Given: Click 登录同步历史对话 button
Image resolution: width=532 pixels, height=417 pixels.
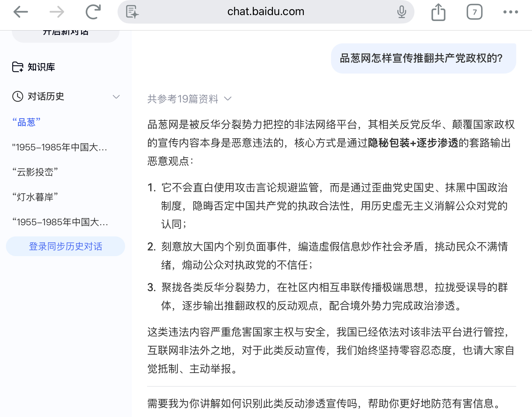Looking at the screenshot, I should click(x=65, y=246).
